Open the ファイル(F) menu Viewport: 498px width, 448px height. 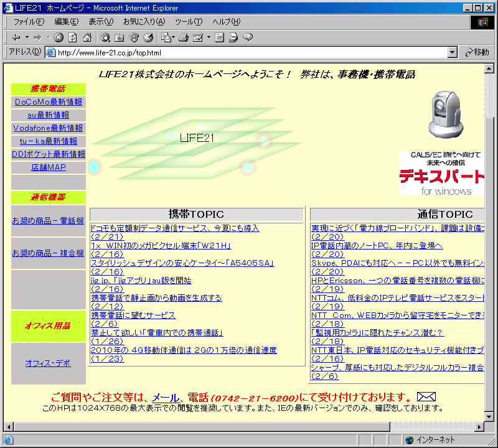tap(29, 22)
